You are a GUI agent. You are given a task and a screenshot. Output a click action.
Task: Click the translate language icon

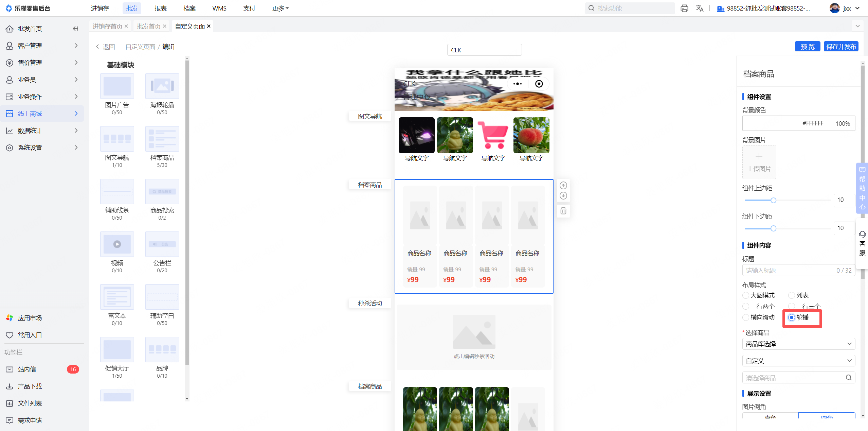click(700, 8)
